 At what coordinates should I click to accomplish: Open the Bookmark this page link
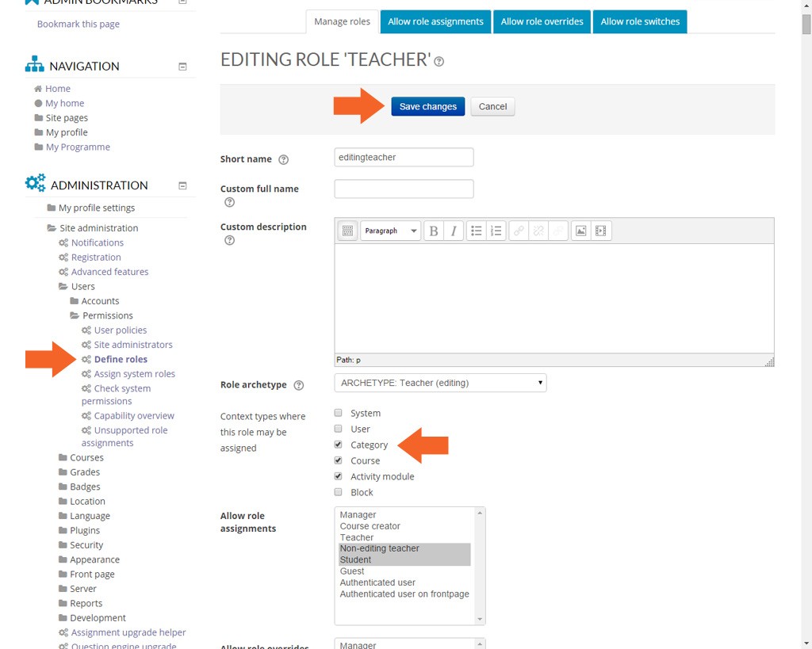[79, 25]
